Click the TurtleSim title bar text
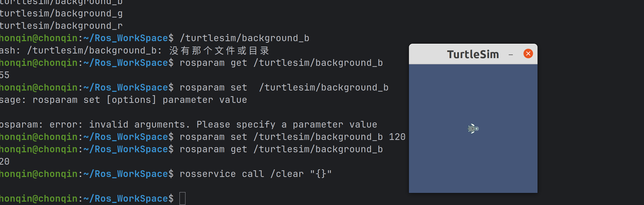The width and height of the screenshot is (644, 205). [x=473, y=54]
